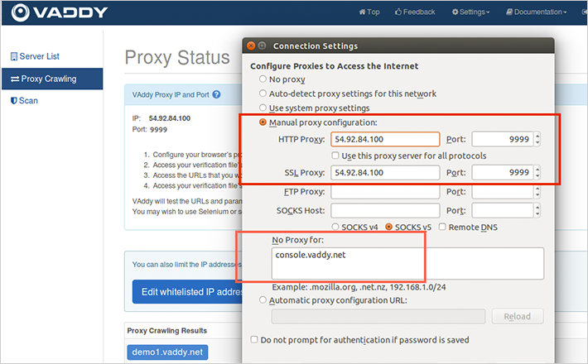Screen dimensions: 588x364
Task: Open the Feedback link in header
Action: [x=415, y=12]
